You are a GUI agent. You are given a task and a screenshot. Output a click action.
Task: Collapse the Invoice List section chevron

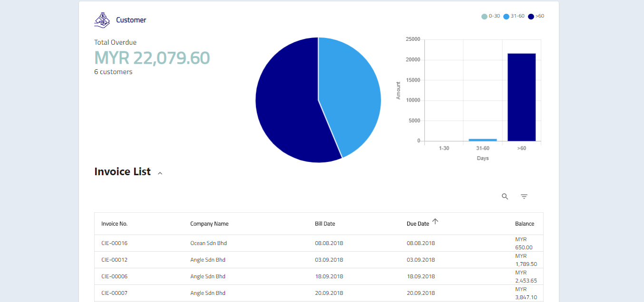160,173
